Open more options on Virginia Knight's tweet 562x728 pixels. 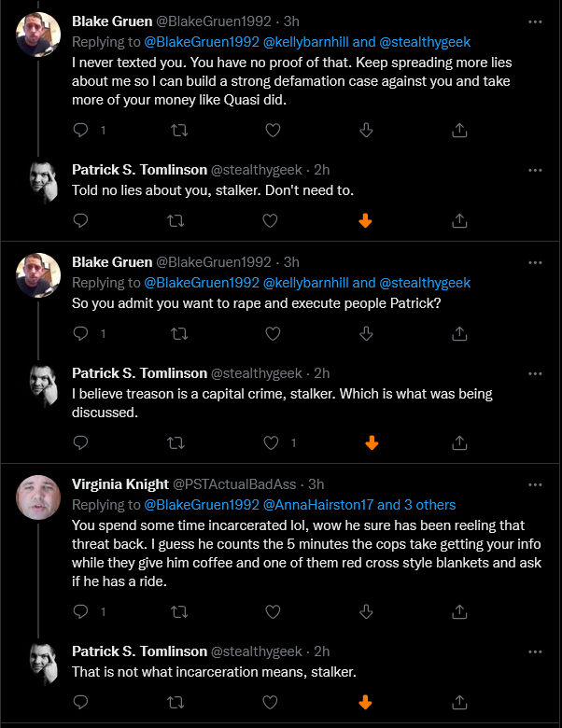pos(535,484)
